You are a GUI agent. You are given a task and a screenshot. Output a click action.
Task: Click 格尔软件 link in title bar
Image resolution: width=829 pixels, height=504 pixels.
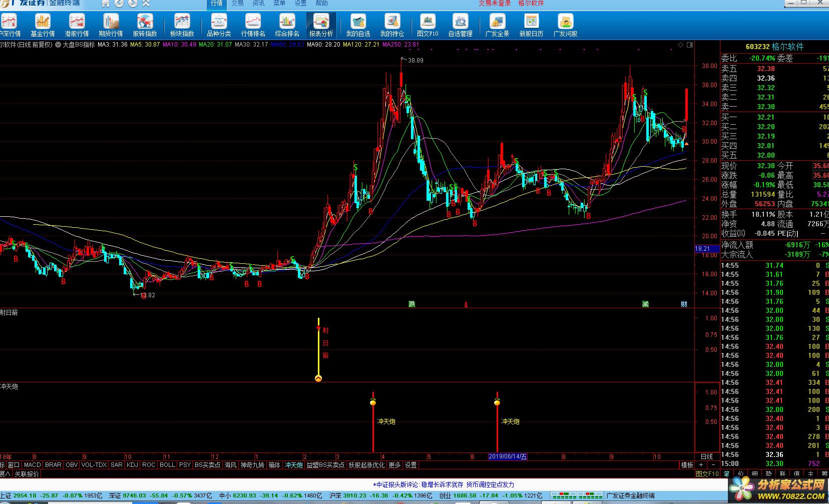click(531, 4)
